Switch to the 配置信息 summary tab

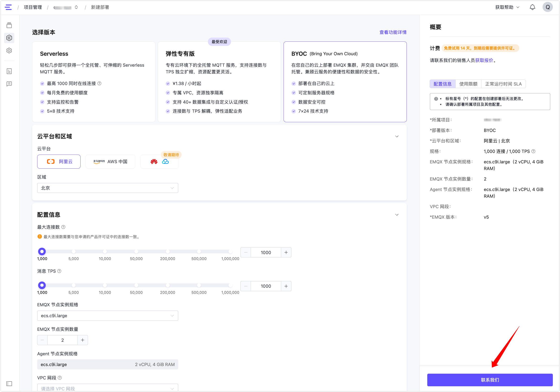pos(443,84)
